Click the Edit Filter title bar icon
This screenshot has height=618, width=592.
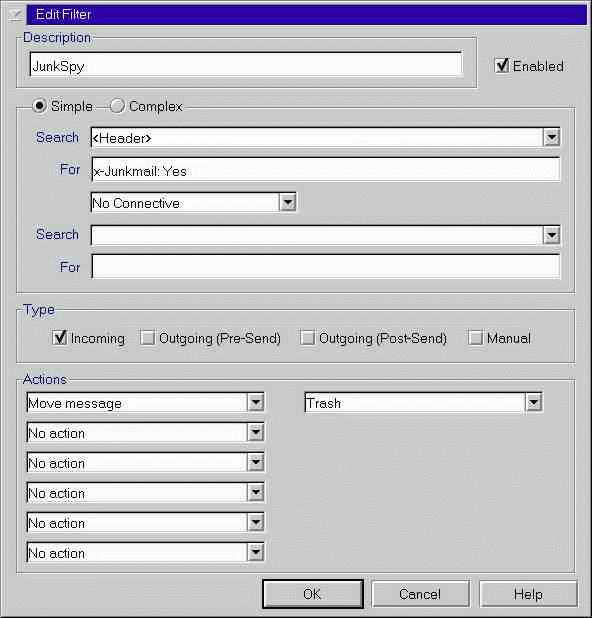(x=16, y=15)
